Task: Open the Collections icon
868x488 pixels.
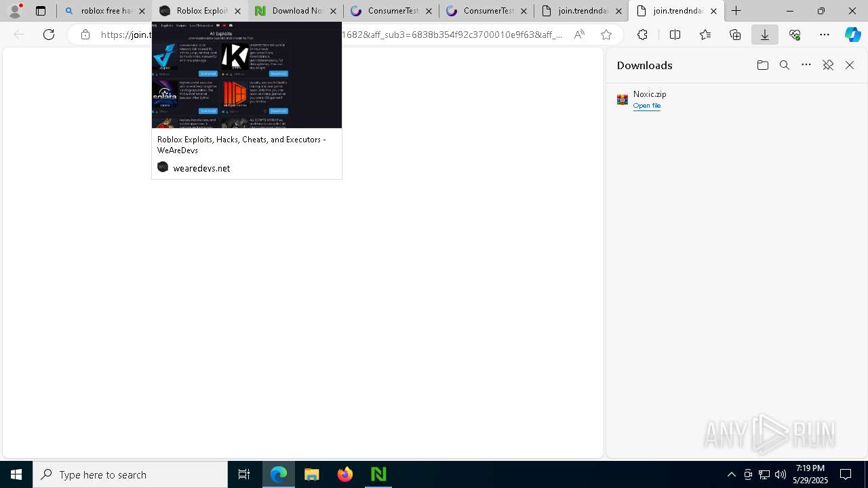Action: [735, 35]
